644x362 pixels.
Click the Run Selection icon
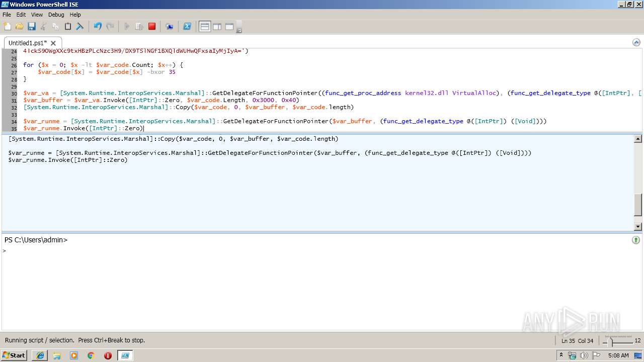(x=139, y=27)
